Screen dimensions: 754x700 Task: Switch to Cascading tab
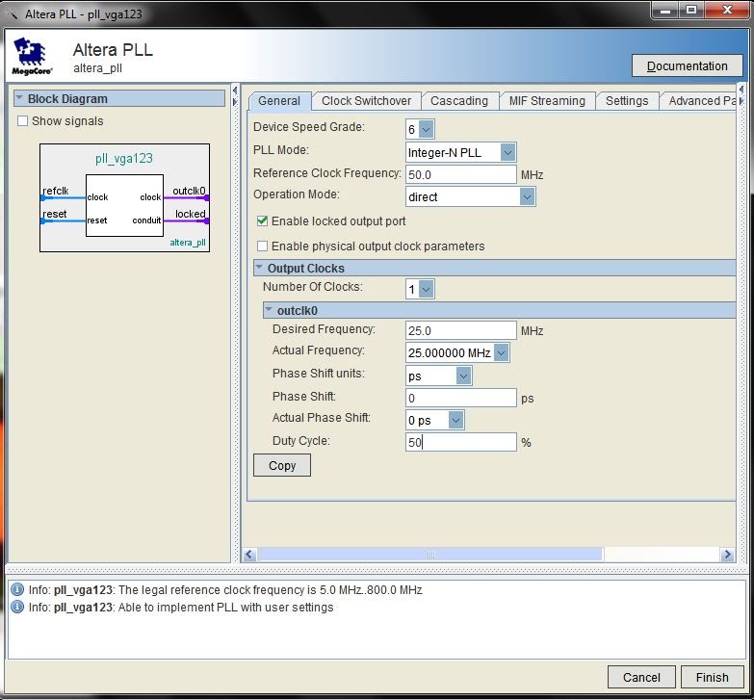(459, 101)
